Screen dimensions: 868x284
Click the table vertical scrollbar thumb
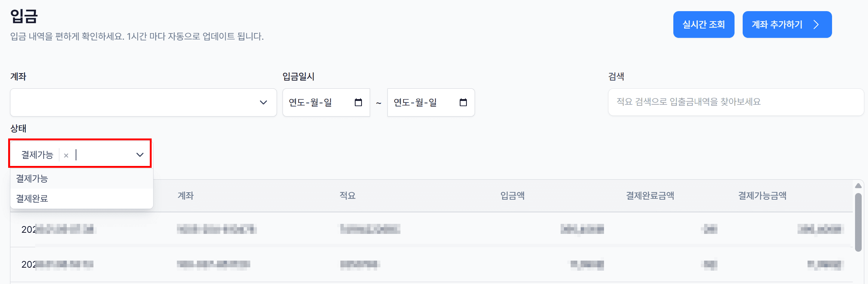pyautogui.click(x=858, y=222)
